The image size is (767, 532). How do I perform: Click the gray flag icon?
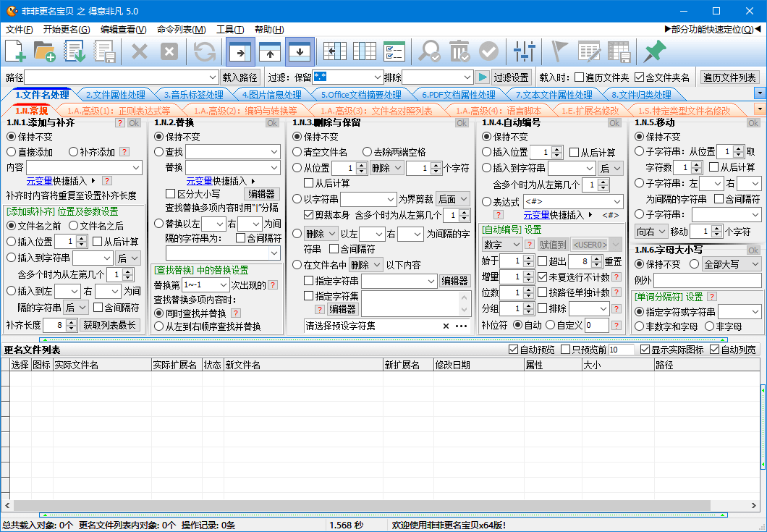[x=559, y=51]
